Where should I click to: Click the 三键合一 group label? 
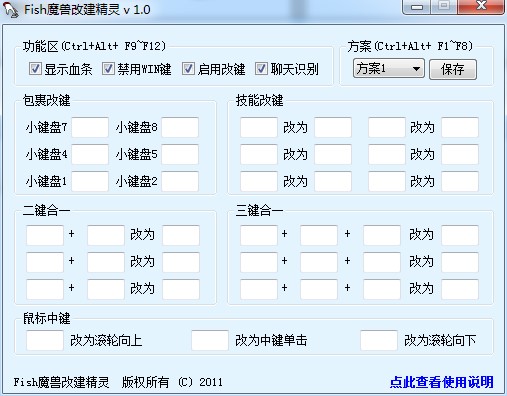260,211
